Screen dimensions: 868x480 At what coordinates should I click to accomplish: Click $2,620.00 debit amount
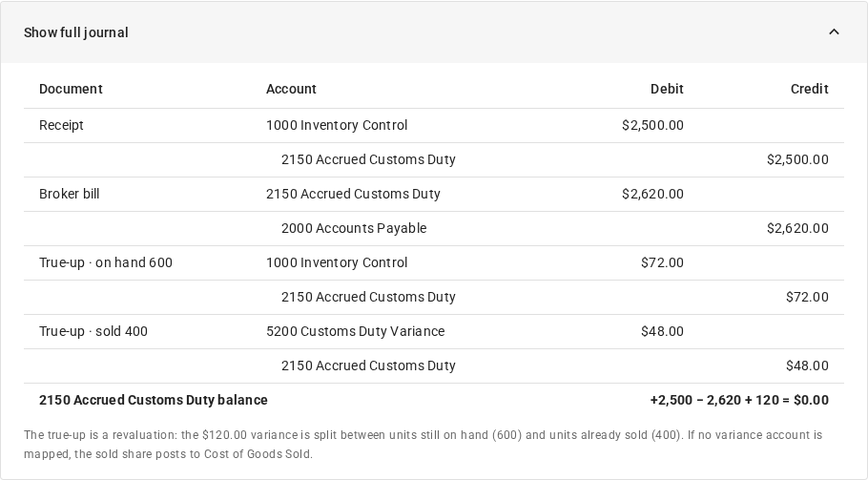tap(652, 194)
